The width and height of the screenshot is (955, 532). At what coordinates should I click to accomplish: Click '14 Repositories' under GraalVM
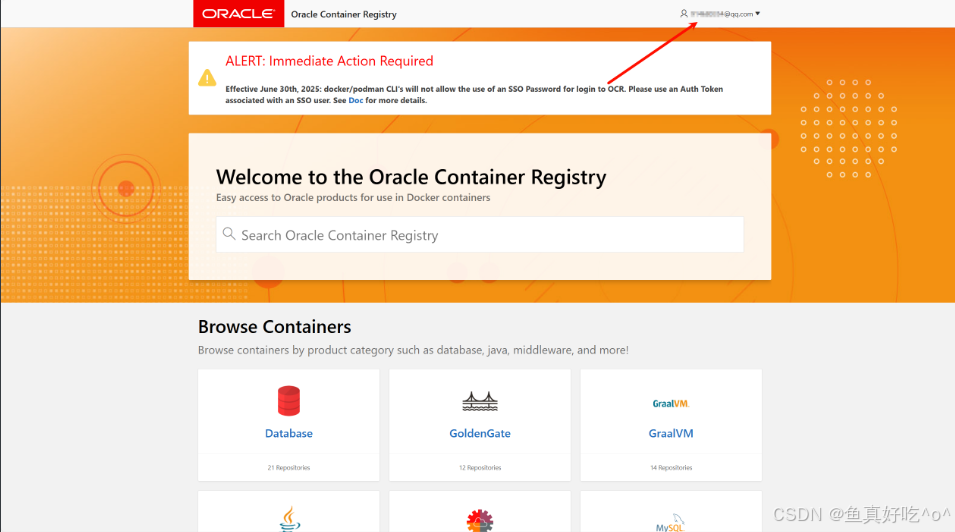click(671, 468)
